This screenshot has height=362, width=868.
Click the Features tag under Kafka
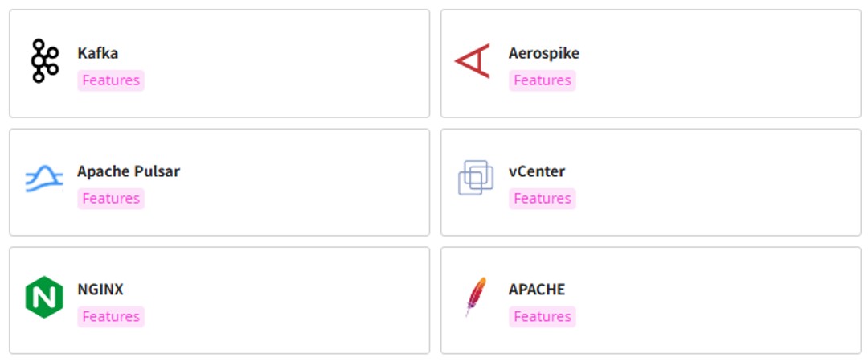click(111, 80)
